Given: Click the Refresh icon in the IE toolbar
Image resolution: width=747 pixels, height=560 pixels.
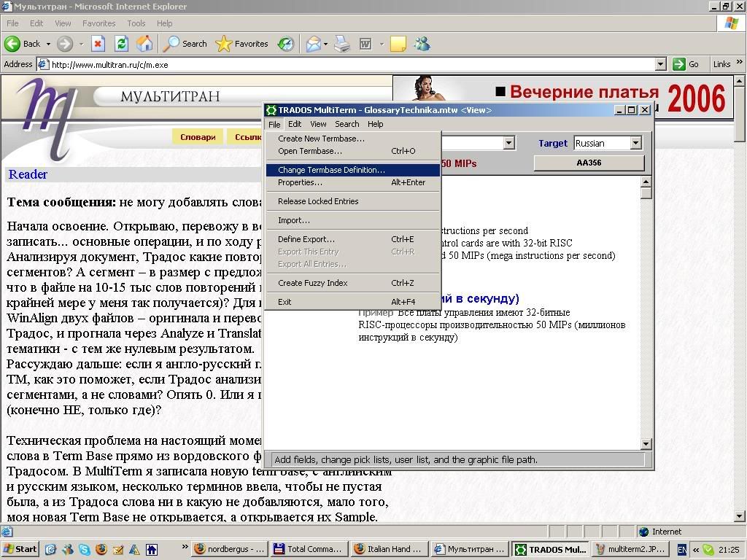Looking at the screenshot, I should pos(122,44).
